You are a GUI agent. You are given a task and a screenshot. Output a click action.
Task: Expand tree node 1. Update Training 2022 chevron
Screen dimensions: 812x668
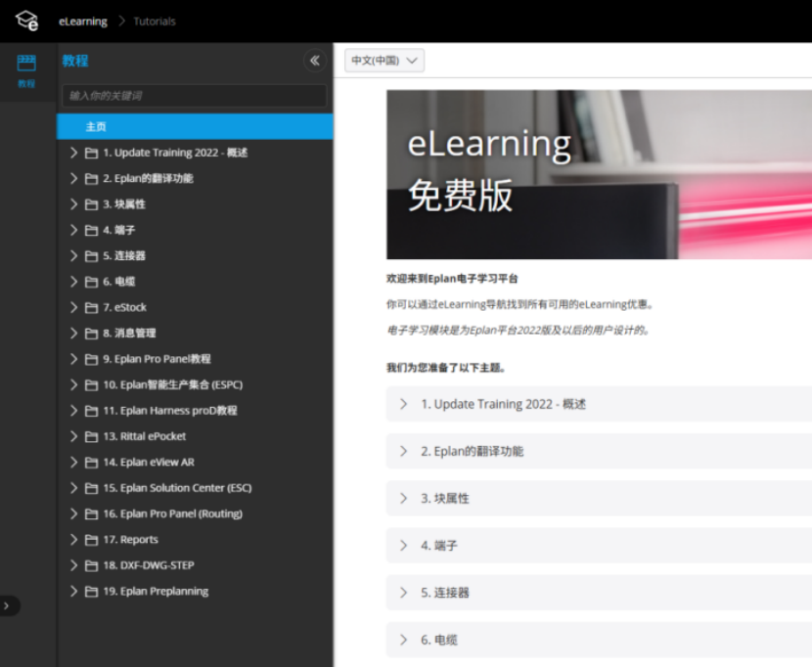point(73,153)
